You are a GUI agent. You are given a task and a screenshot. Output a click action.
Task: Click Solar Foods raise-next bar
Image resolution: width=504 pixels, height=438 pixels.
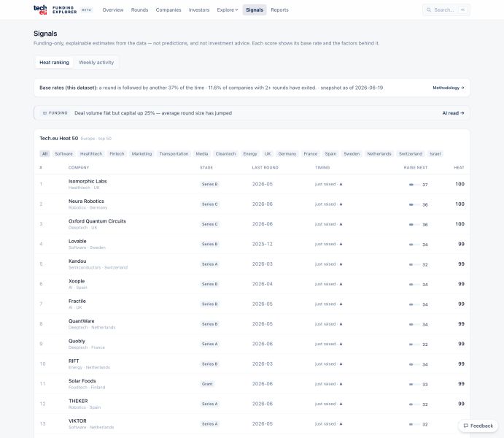414,384
